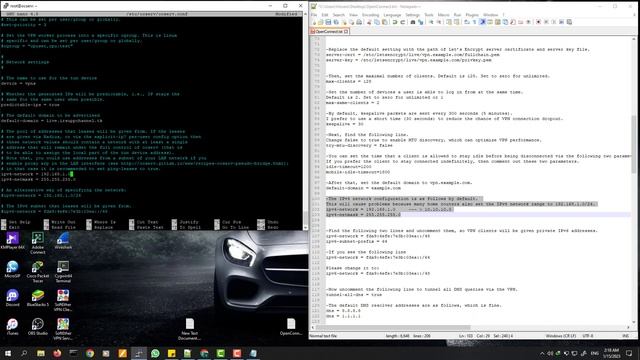Click the Zoom In icon in Notepad++ toolbar
Image resolution: width=640 pixels, height=360 pixels.
[431, 22]
